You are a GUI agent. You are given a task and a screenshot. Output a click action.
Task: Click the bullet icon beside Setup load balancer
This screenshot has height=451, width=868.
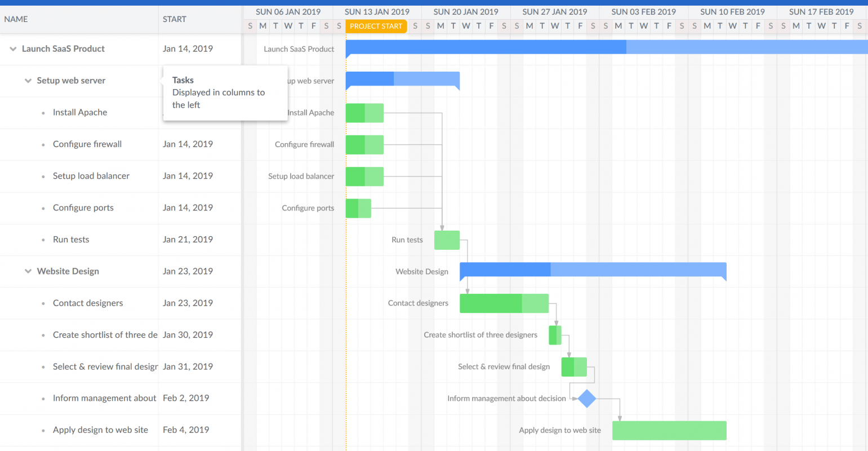click(x=42, y=176)
